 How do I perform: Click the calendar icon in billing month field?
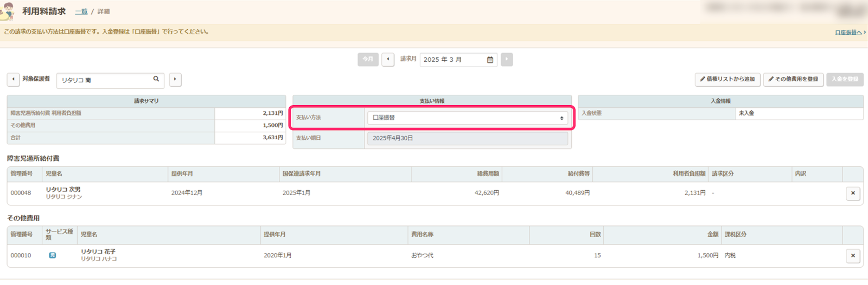pos(490,60)
